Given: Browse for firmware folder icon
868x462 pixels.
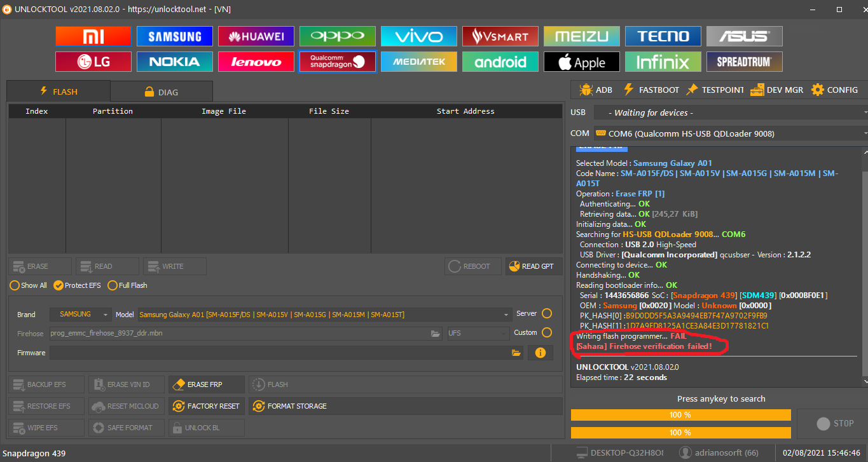Looking at the screenshot, I should (516, 353).
